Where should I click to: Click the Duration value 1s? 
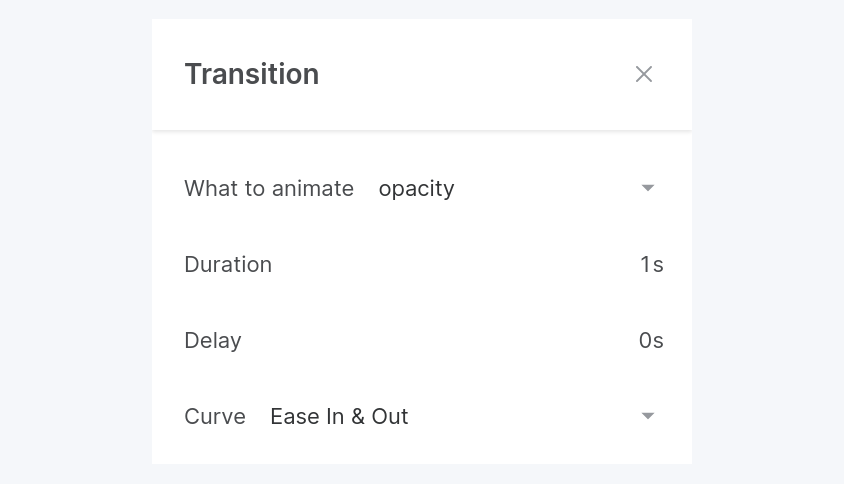(651, 265)
